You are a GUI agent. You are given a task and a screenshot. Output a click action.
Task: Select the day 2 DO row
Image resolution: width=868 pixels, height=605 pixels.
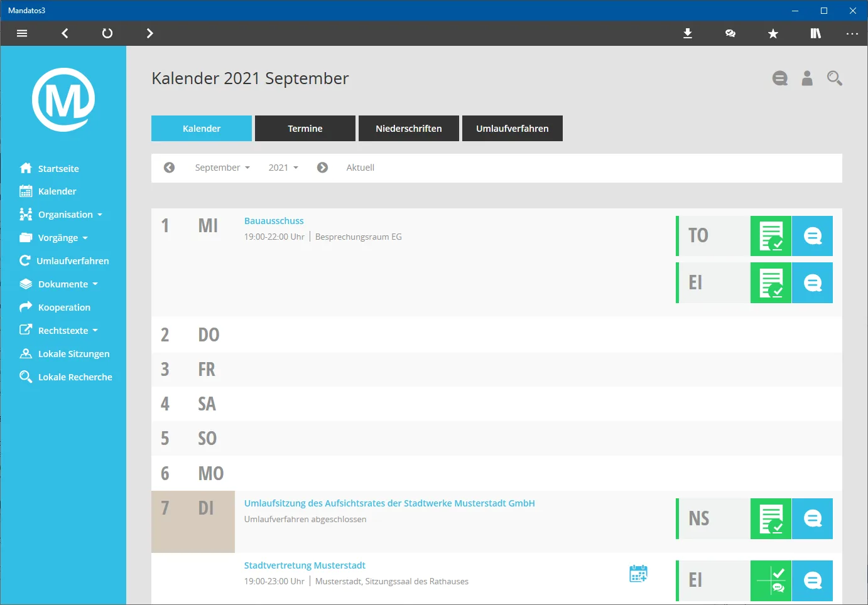[497, 335]
